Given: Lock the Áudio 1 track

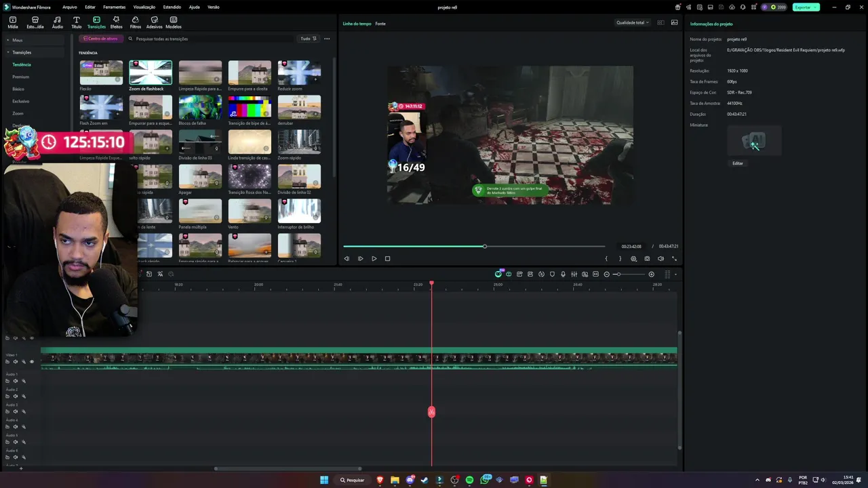Looking at the screenshot, I should 7,381.
